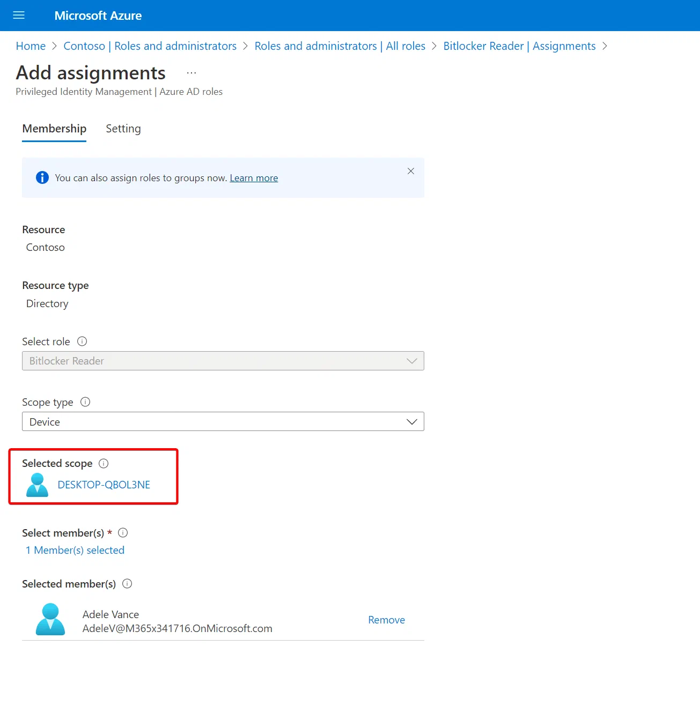The width and height of the screenshot is (700, 728).
Task: Open the Learn more link
Action: (x=254, y=178)
